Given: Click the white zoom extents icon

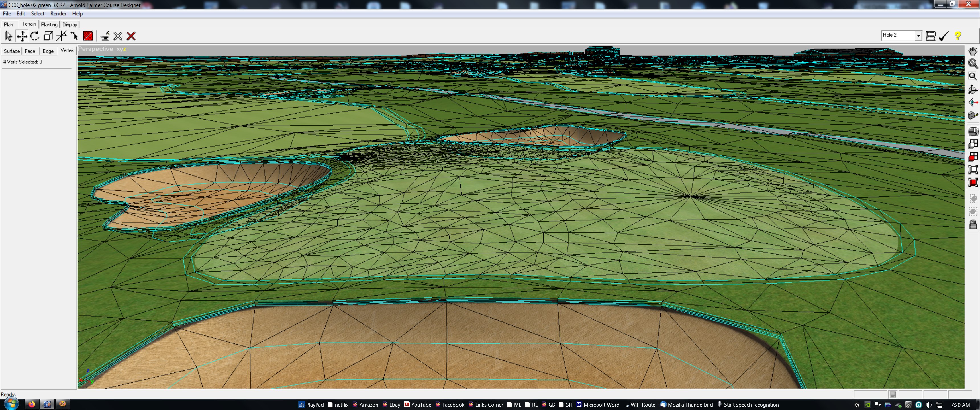Looking at the screenshot, I should coord(973,170).
